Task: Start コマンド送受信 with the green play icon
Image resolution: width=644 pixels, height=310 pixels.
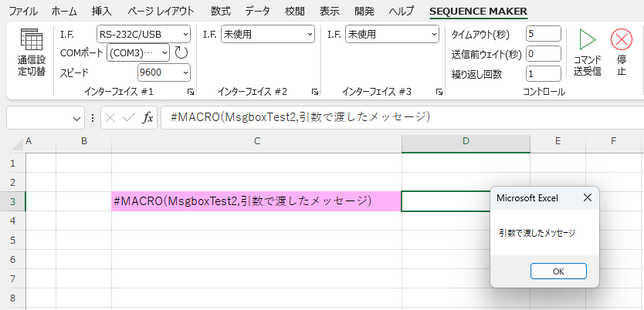Action: (x=588, y=39)
